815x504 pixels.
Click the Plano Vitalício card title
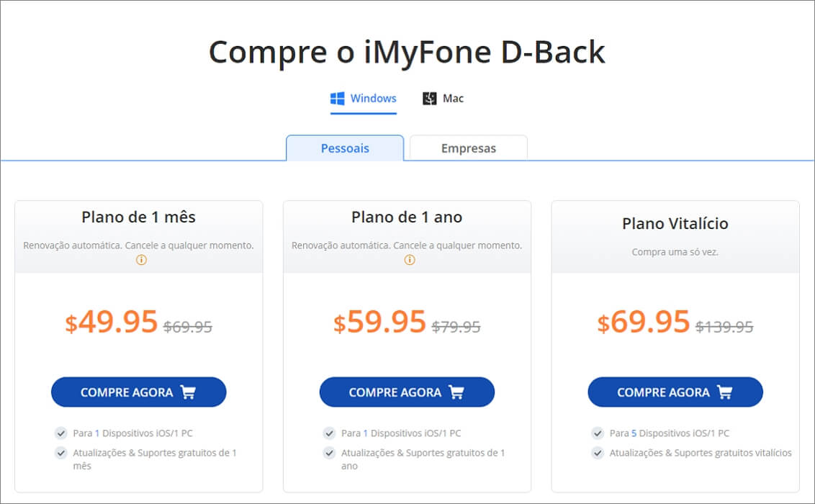tap(675, 223)
